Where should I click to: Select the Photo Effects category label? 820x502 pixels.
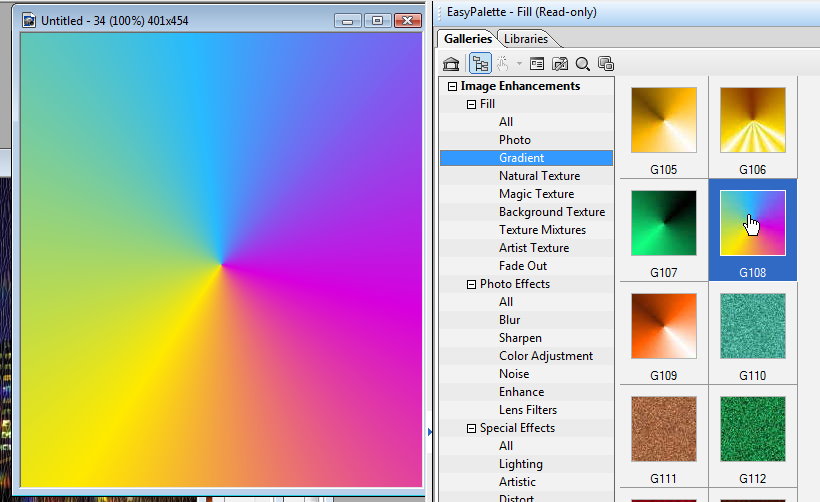(515, 284)
